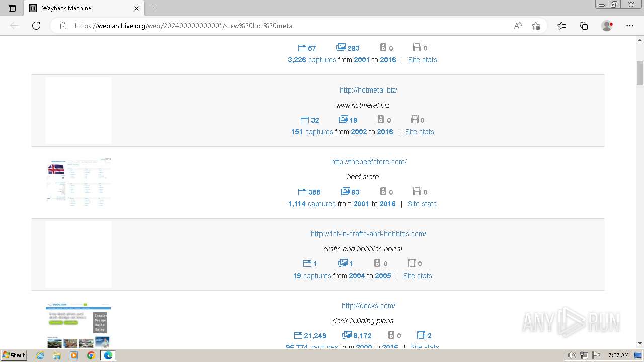Screen dimensions: 644x362
Task: Open thebeefstore.com thumbnail preview
Action: 78,182
